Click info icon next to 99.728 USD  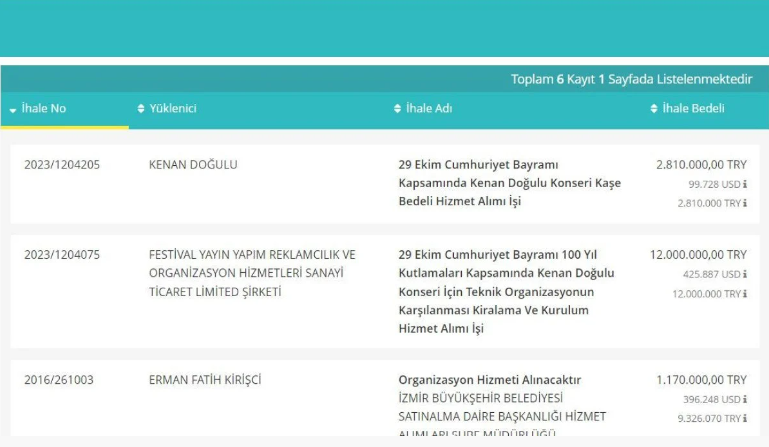tap(745, 185)
